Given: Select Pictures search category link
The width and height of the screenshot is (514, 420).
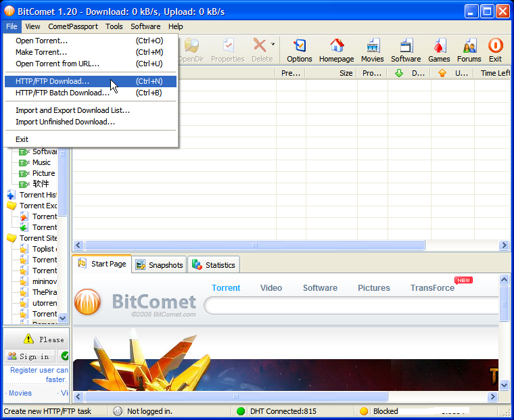Looking at the screenshot, I should tap(374, 288).
